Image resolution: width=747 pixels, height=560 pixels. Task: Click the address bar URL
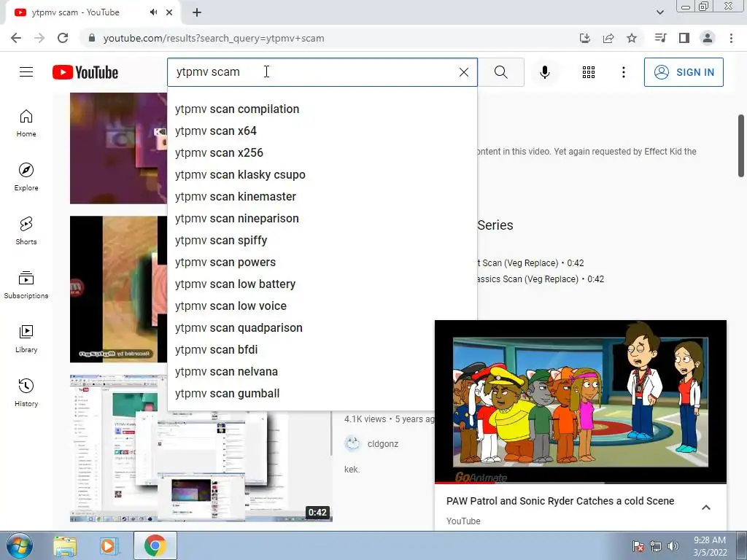pyautogui.click(x=214, y=38)
